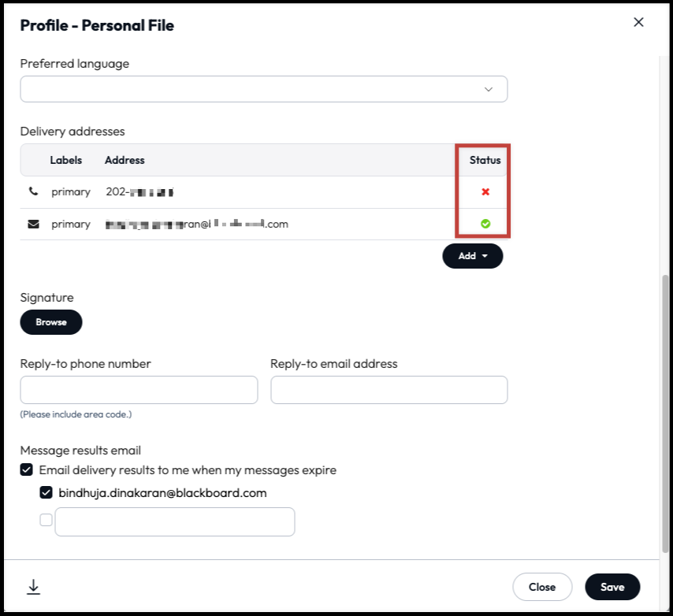Click the phone icon in delivery addresses
This screenshot has height=616, width=673.
click(33, 191)
